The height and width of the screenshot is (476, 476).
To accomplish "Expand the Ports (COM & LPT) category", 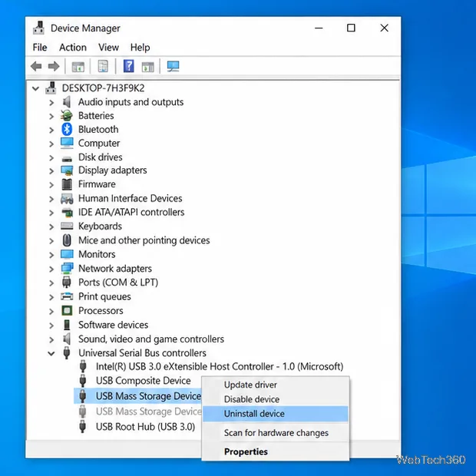I will pos(51,283).
